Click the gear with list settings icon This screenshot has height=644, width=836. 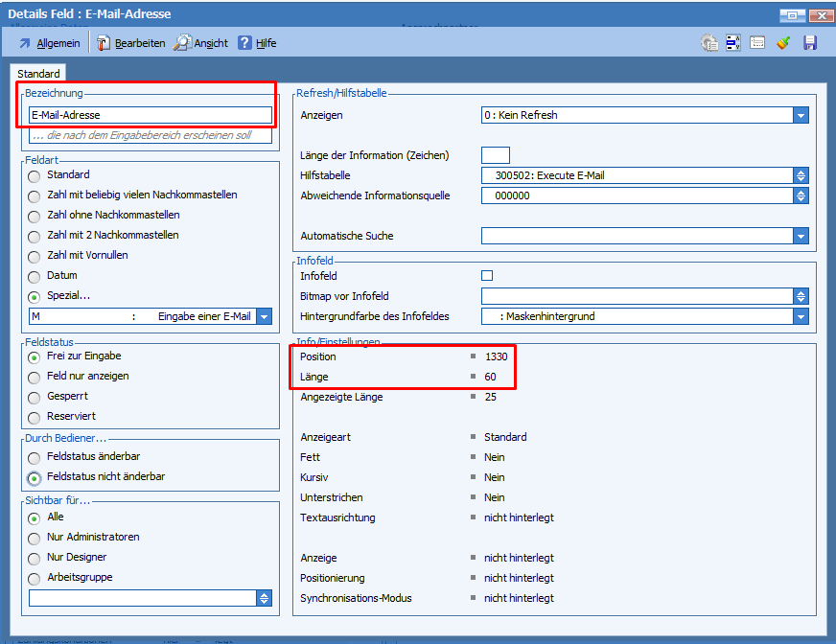(708, 43)
